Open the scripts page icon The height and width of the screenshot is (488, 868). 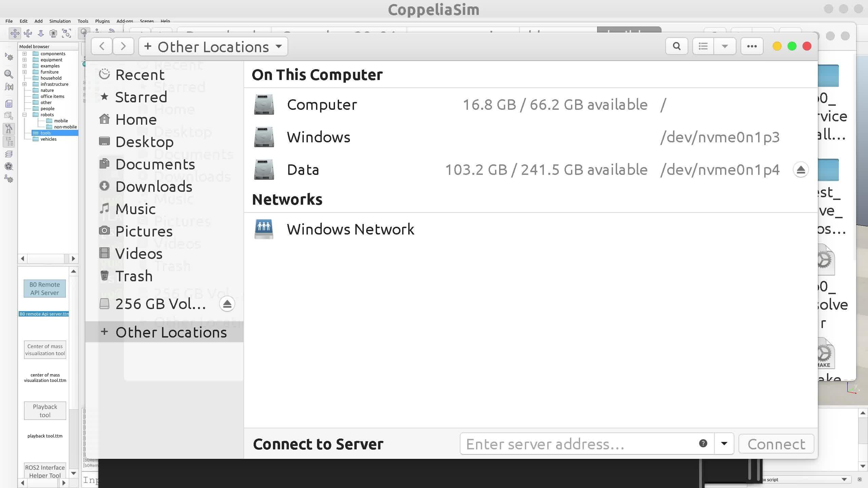pos(9,104)
